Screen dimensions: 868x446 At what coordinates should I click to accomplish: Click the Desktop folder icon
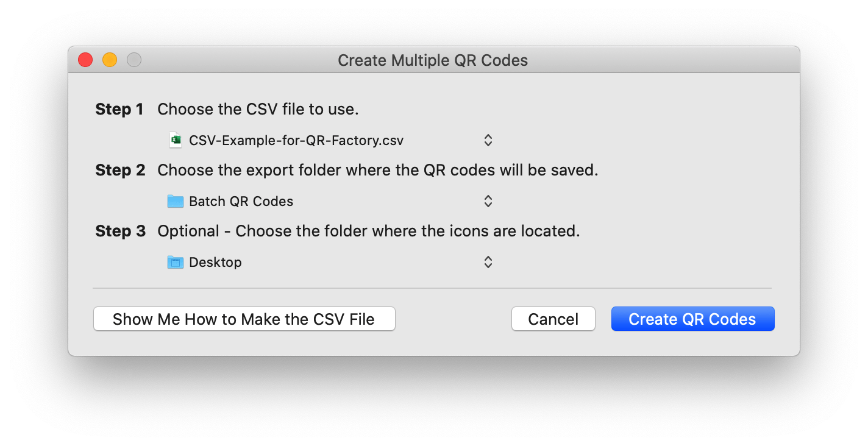(176, 262)
